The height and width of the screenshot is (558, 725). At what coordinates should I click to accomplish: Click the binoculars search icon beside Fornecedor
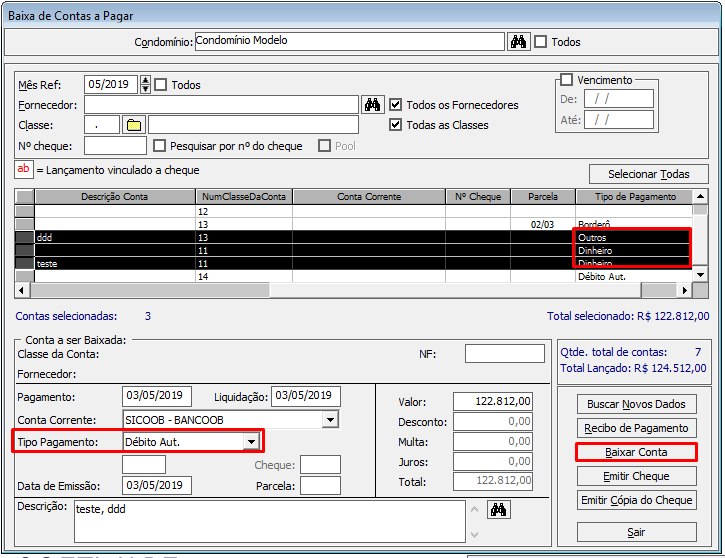pyautogui.click(x=372, y=105)
